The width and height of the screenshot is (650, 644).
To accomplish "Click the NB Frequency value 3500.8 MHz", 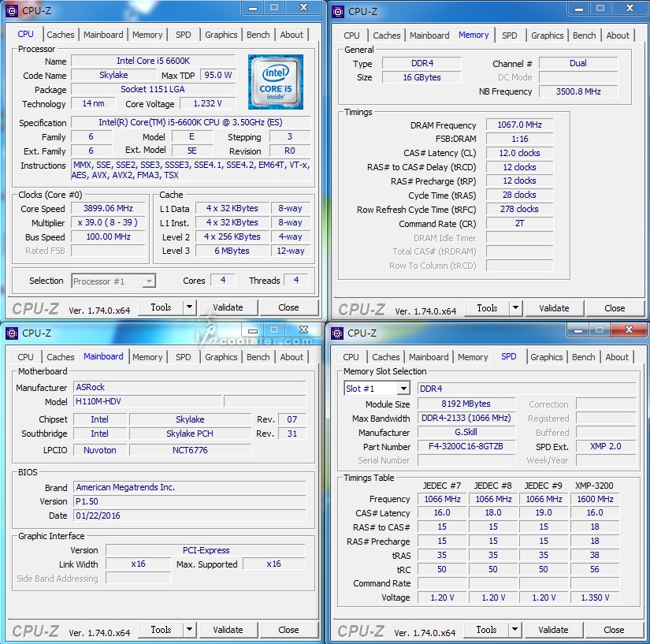I will coord(578,91).
